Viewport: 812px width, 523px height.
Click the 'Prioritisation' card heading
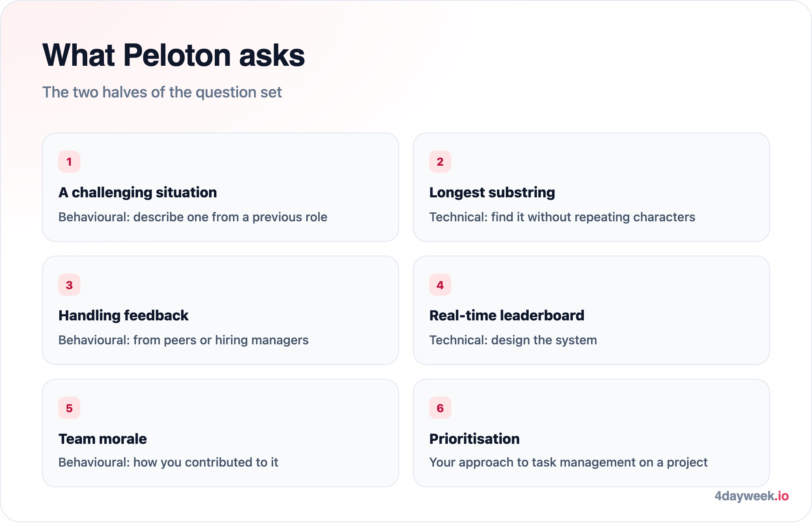[x=475, y=439]
